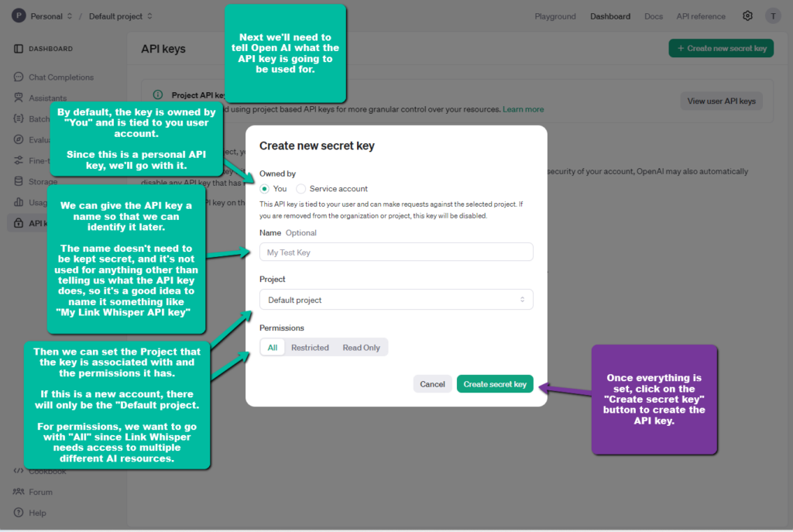Click the 'Permissions' label in the dialog

click(282, 328)
